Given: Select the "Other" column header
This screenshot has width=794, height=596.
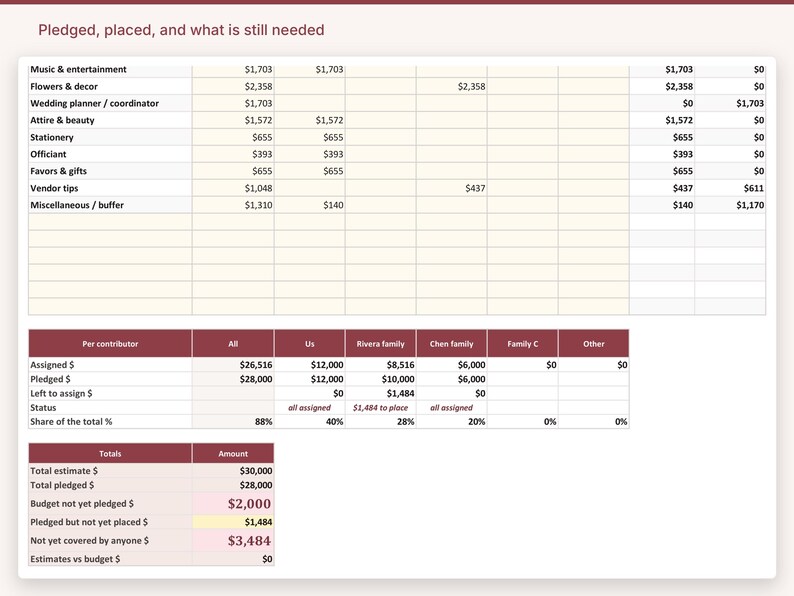Looking at the screenshot, I should pos(593,343).
